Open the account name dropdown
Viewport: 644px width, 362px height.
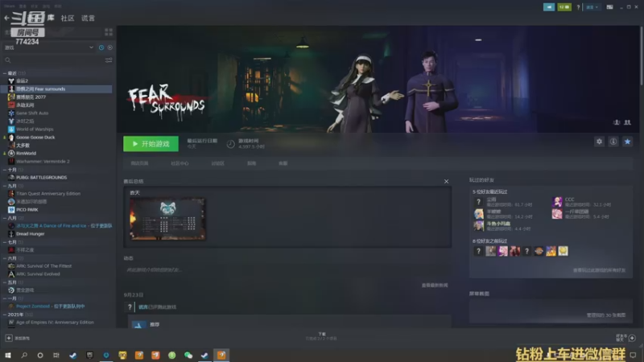592,7
